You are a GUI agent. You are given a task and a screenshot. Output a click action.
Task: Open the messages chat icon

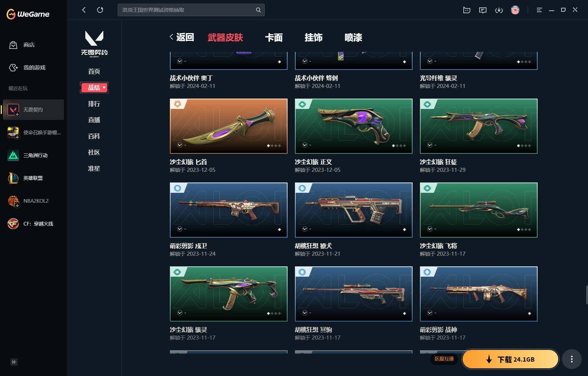483,10
